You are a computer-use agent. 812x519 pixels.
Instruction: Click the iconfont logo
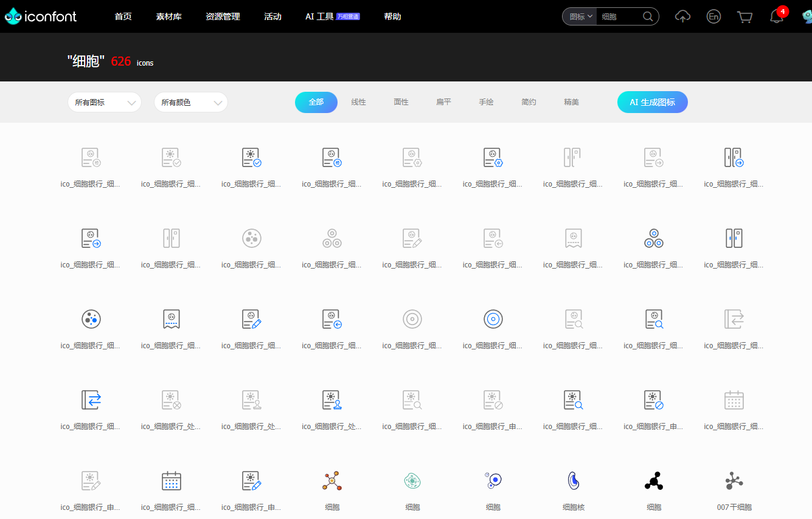coord(41,16)
